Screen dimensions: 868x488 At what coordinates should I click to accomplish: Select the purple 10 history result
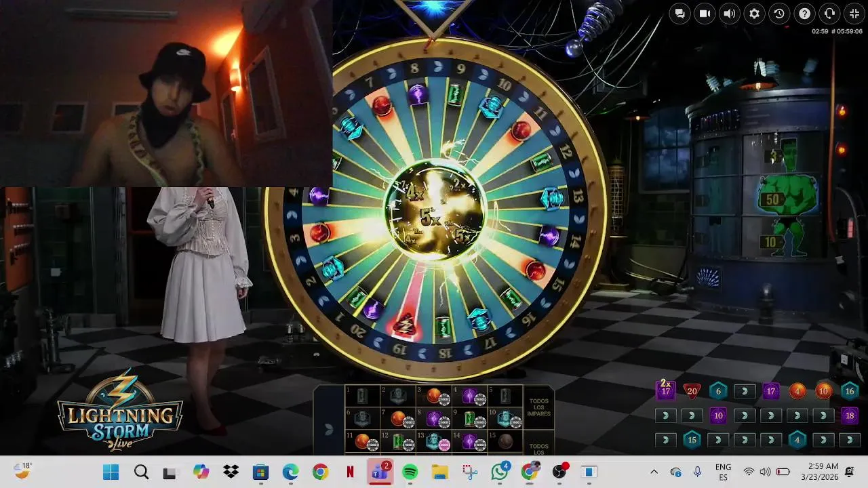coord(718,415)
